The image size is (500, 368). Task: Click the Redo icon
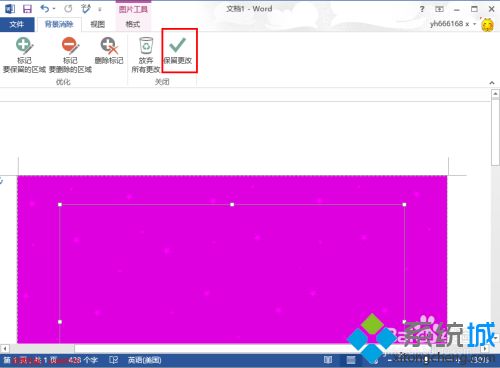click(68, 9)
